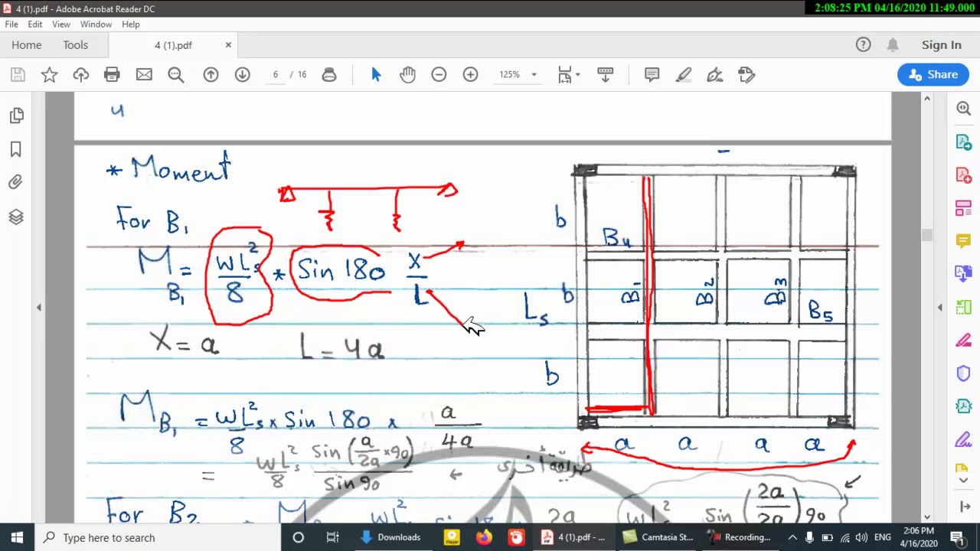Open the Bookmarks panel

click(x=16, y=149)
